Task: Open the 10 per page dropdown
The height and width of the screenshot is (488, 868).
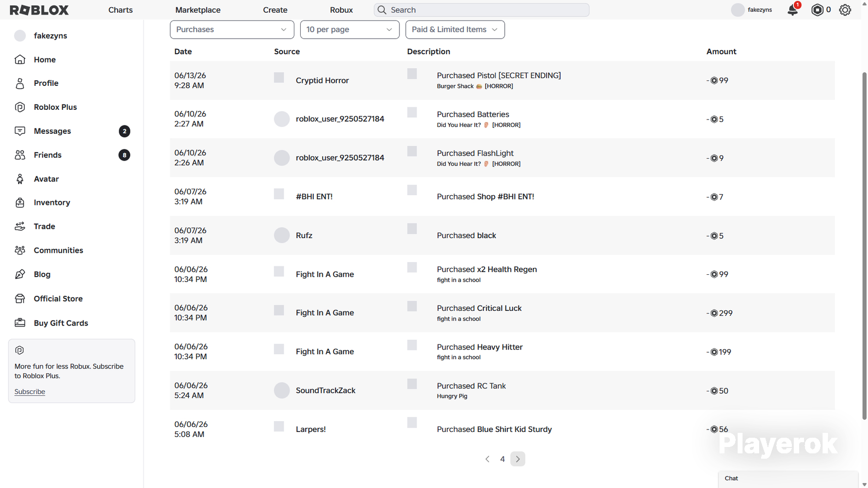Action: pos(350,29)
